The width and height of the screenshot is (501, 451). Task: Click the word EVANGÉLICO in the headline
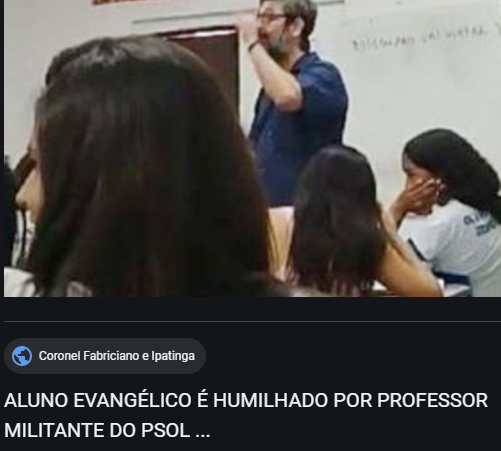133,400
